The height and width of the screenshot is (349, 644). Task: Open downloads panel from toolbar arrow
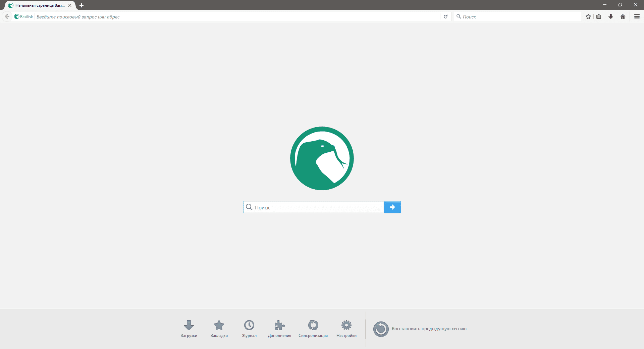click(611, 16)
